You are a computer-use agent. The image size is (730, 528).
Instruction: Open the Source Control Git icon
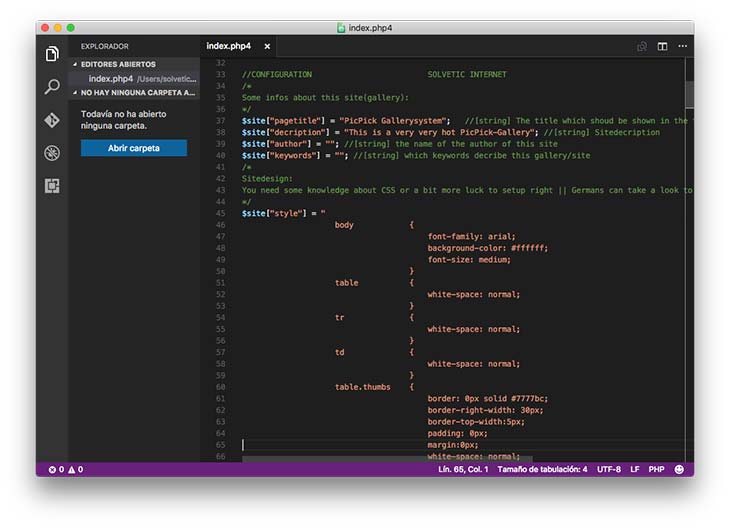click(x=52, y=120)
